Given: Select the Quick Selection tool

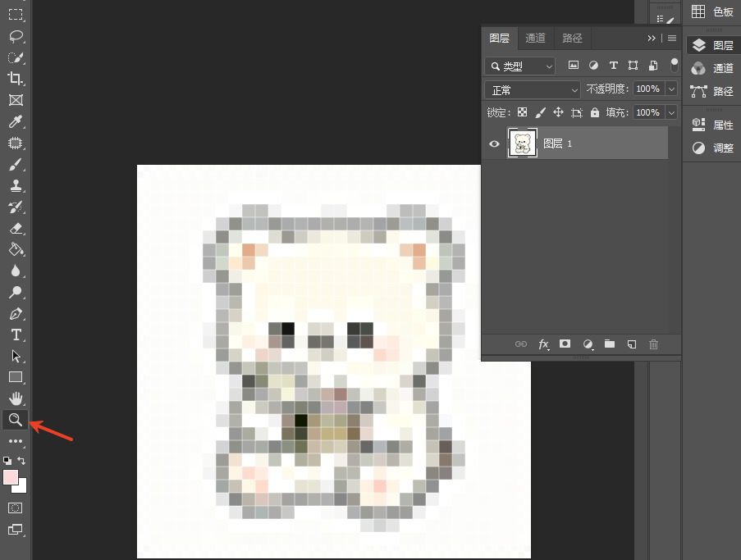Looking at the screenshot, I should click(16, 57).
